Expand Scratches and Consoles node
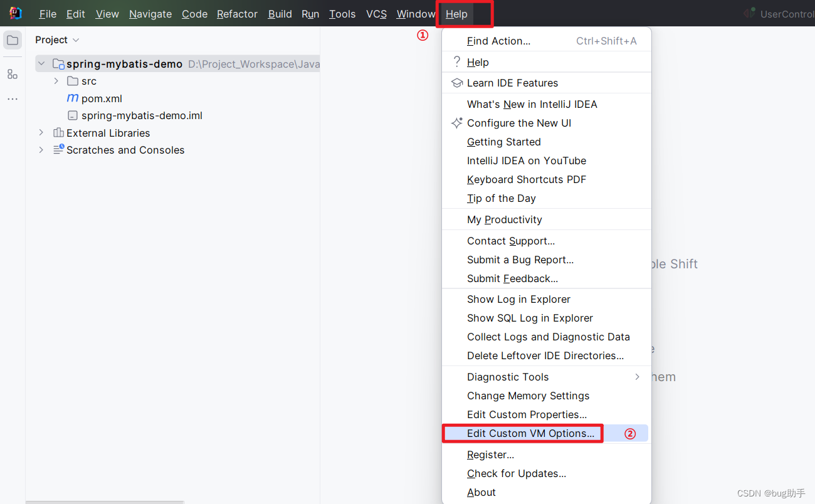 click(x=41, y=149)
